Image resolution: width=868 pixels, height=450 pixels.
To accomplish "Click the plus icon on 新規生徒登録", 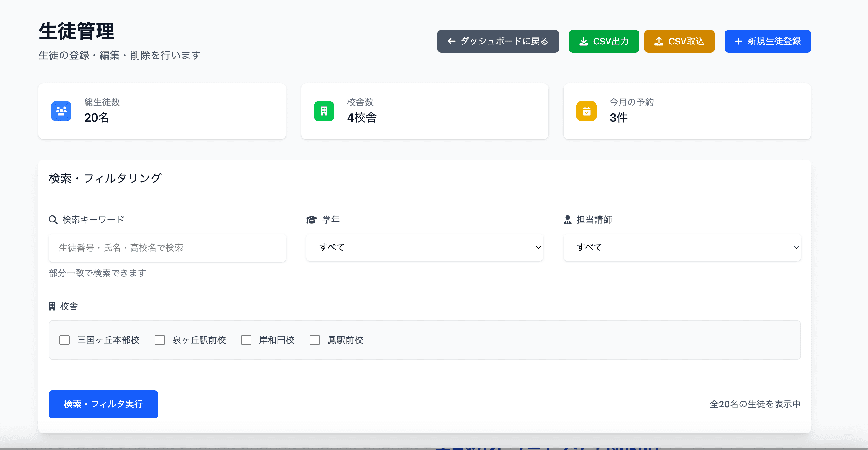I will tap(738, 41).
